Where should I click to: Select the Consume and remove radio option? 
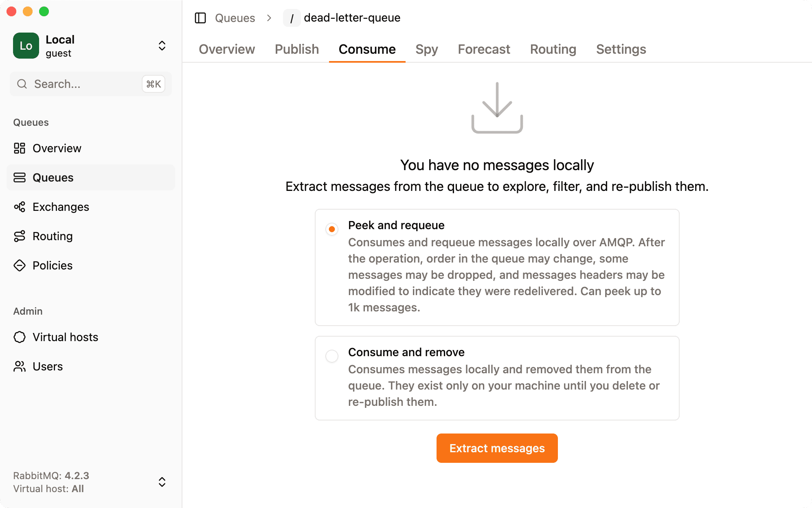(x=332, y=356)
